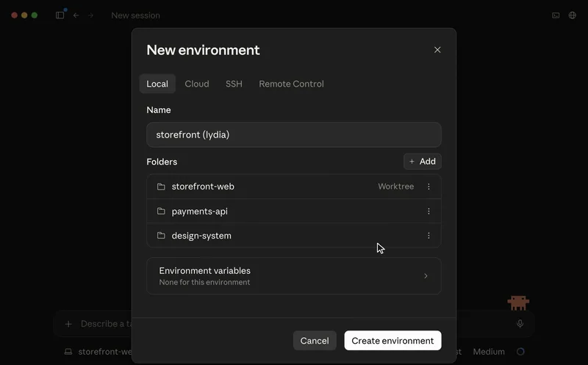The image size is (588, 365).
Task: Expand the Environment variables section
Action: click(293, 276)
